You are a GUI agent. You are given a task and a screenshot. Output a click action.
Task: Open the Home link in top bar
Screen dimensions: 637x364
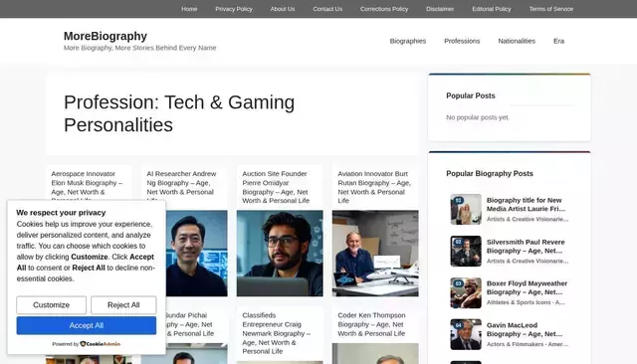point(189,9)
